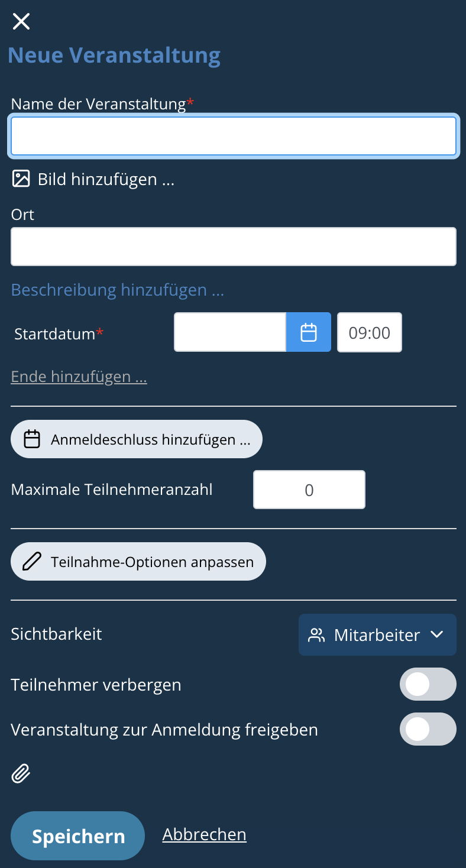This screenshot has width=466, height=868.
Task: Open the Startdatum calendar picker
Action: (309, 332)
